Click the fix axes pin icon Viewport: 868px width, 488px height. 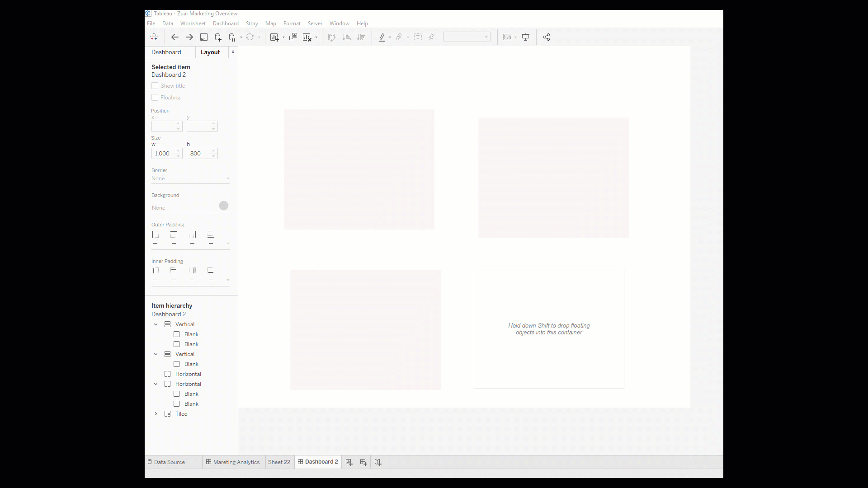pyautogui.click(x=431, y=37)
